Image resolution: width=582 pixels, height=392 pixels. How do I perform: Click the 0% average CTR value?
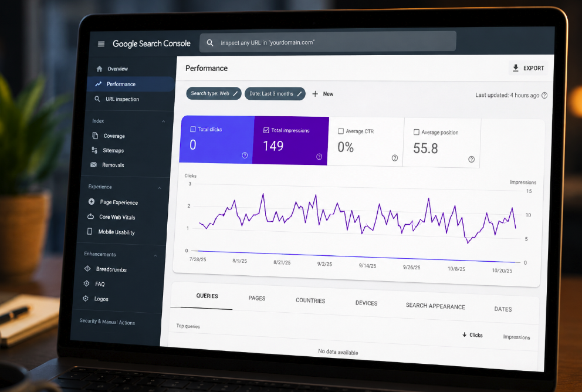coord(346,147)
